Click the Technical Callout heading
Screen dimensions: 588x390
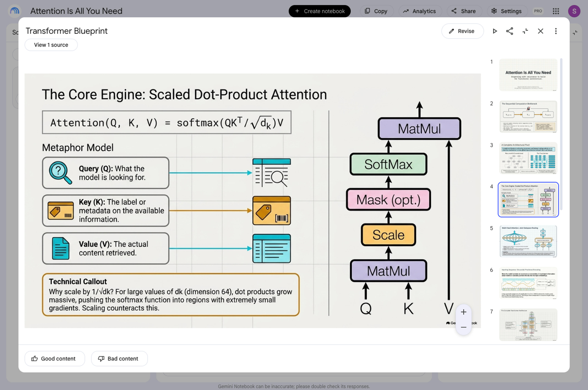78,281
